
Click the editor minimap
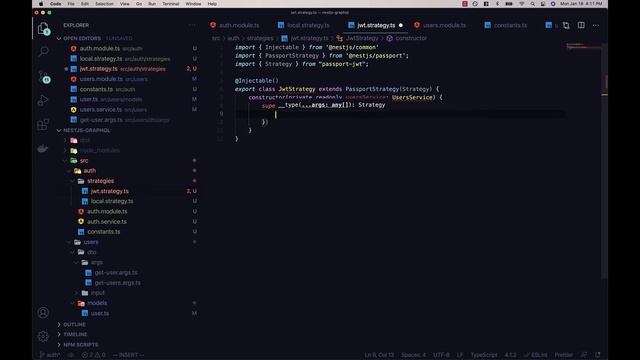coord(584,46)
